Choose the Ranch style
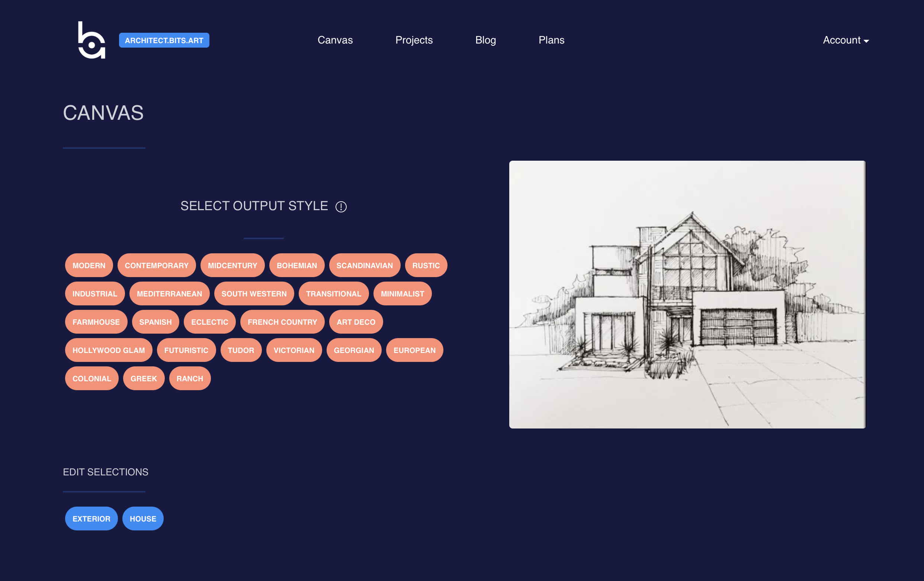Image resolution: width=924 pixels, height=581 pixels. point(190,379)
